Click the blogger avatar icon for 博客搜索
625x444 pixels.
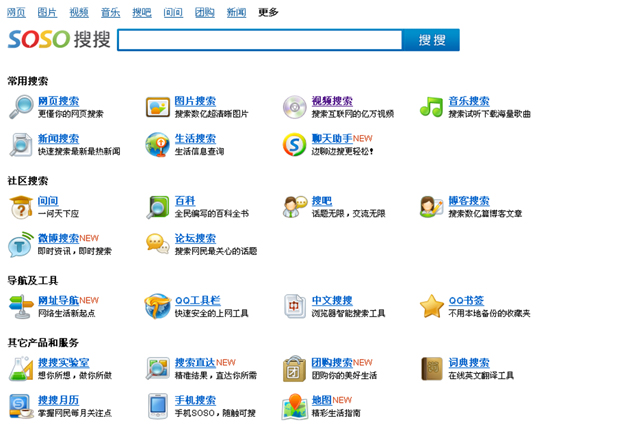[431, 207]
